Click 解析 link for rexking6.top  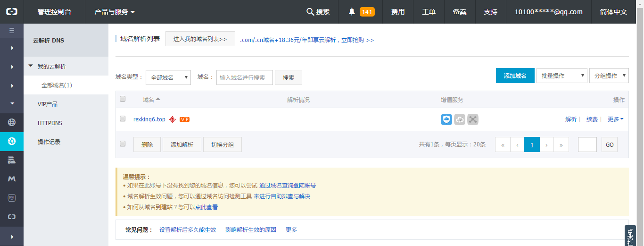[x=571, y=119]
